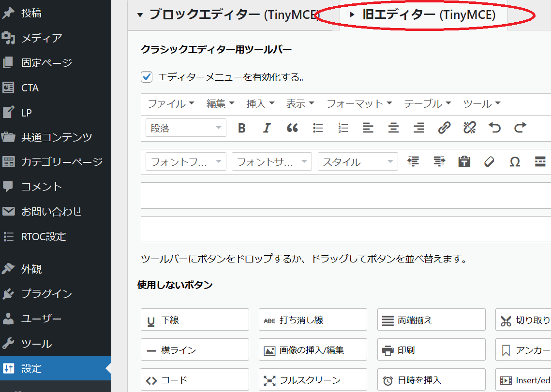Image resolution: width=551 pixels, height=392 pixels.
Task: Click the special character Omega icon
Action: [515, 162]
